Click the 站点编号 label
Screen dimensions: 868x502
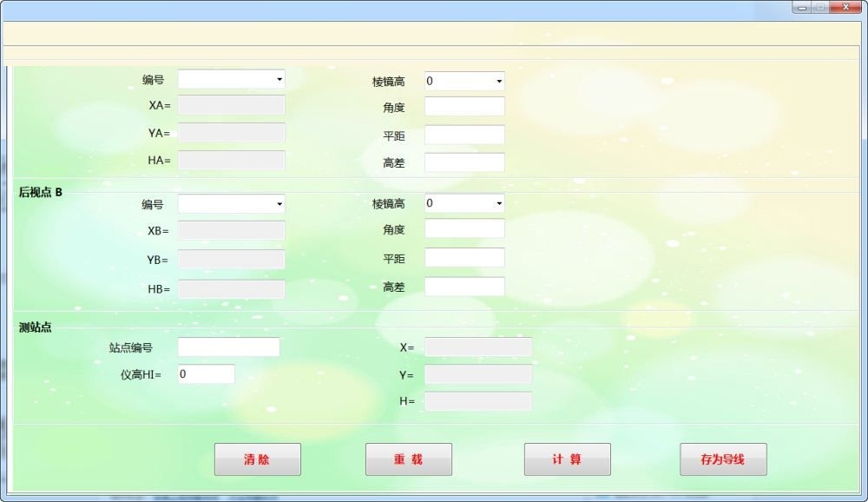[131, 347]
